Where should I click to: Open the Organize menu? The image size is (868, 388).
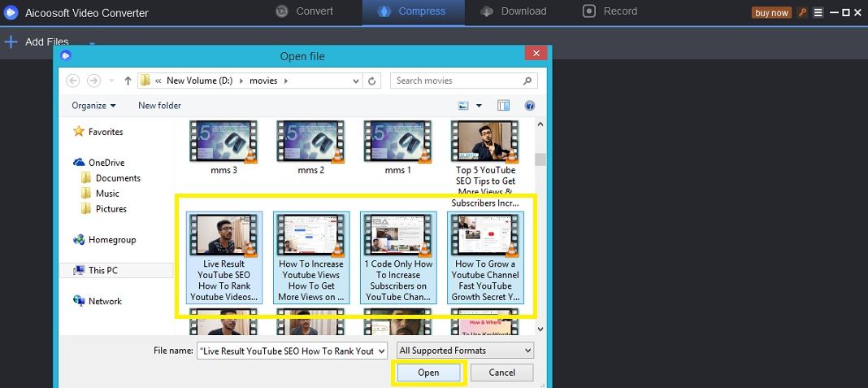[93, 105]
